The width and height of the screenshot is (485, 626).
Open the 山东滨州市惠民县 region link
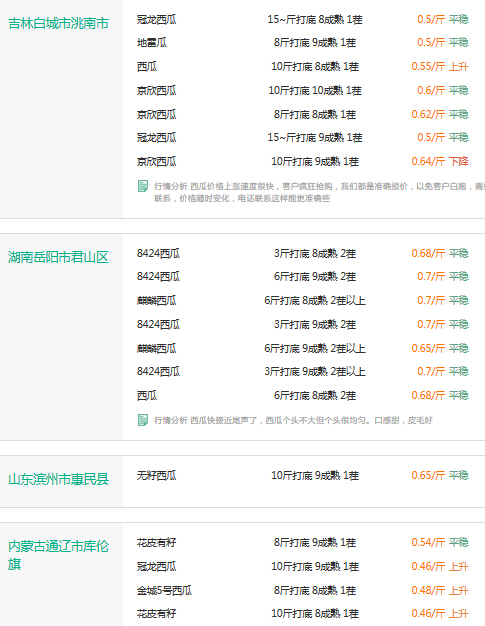(x=58, y=479)
